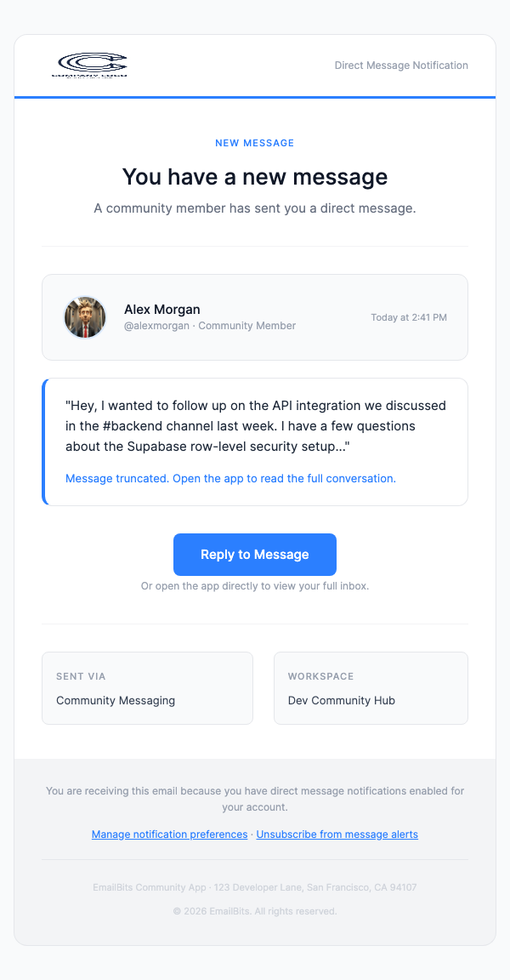Click the quoted message preview text
The height and width of the screenshot is (980, 510).
click(x=255, y=426)
